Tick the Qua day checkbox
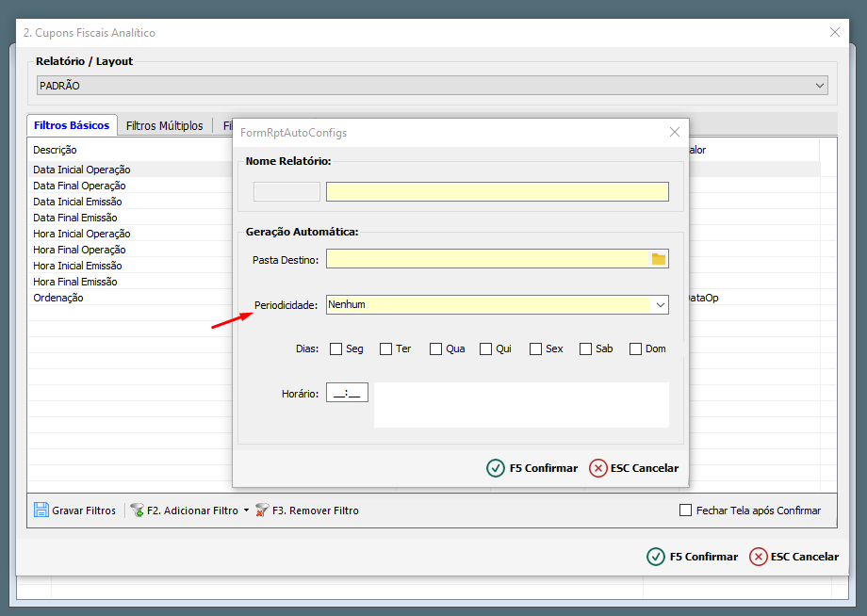 435,349
